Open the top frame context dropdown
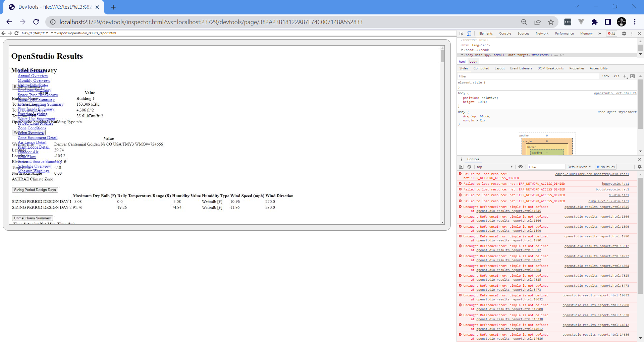Viewport: 644px width, 342px height. pos(493,167)
